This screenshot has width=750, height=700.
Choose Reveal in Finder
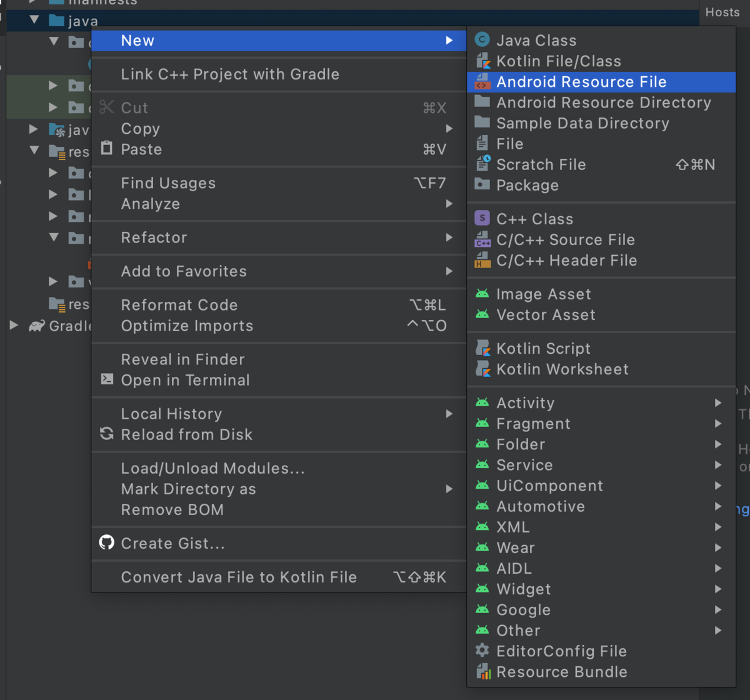[x=279, y=359]
